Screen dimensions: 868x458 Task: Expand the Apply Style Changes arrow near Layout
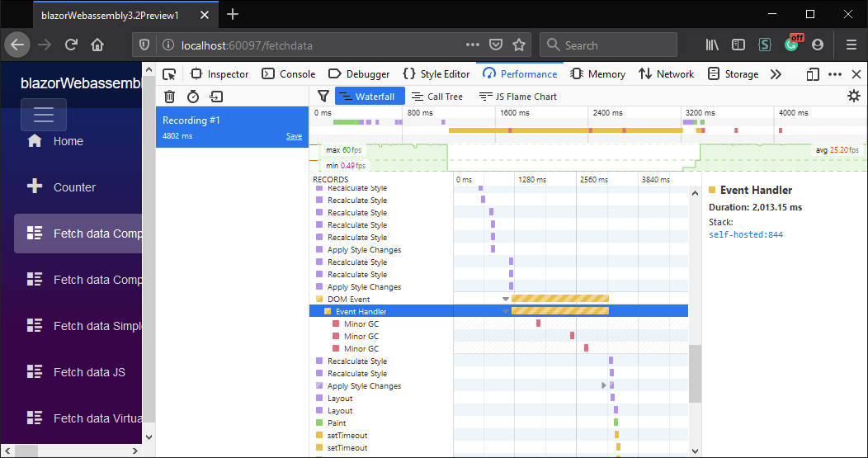point(604,385)
